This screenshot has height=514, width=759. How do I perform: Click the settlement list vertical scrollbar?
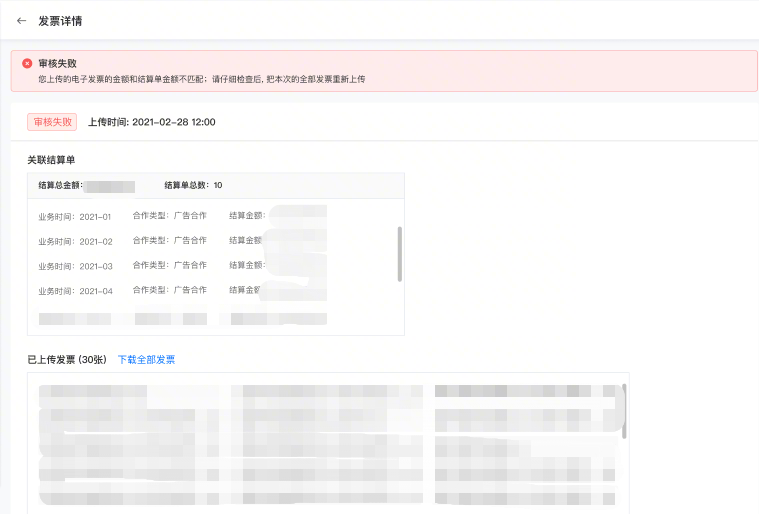click(x=399, y=253)
